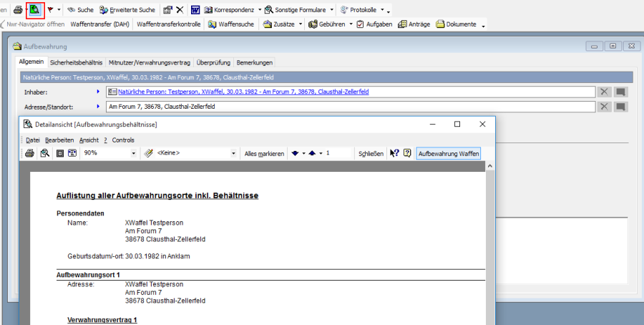Open the Word document icon

195,10
